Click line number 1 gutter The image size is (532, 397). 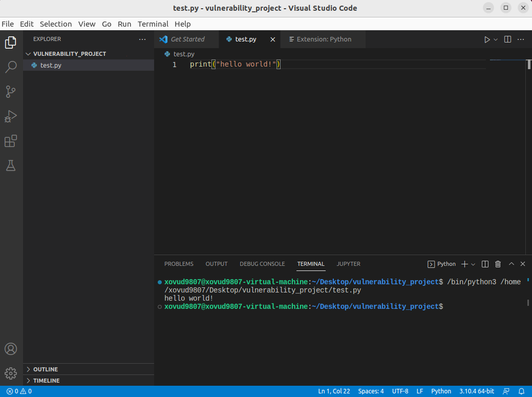click(x=175, y=65)
